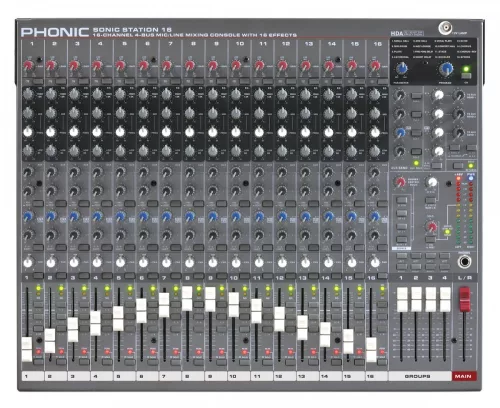The height and width of the screenshot is (408, 500).
Task: Click the red phones/control room knob in master section
Action: click(400, 182)
